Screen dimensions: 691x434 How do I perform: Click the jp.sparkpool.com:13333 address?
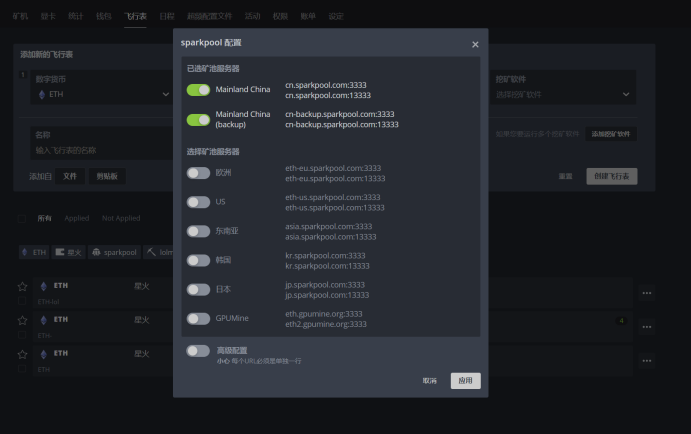click(x=327, y=295)
